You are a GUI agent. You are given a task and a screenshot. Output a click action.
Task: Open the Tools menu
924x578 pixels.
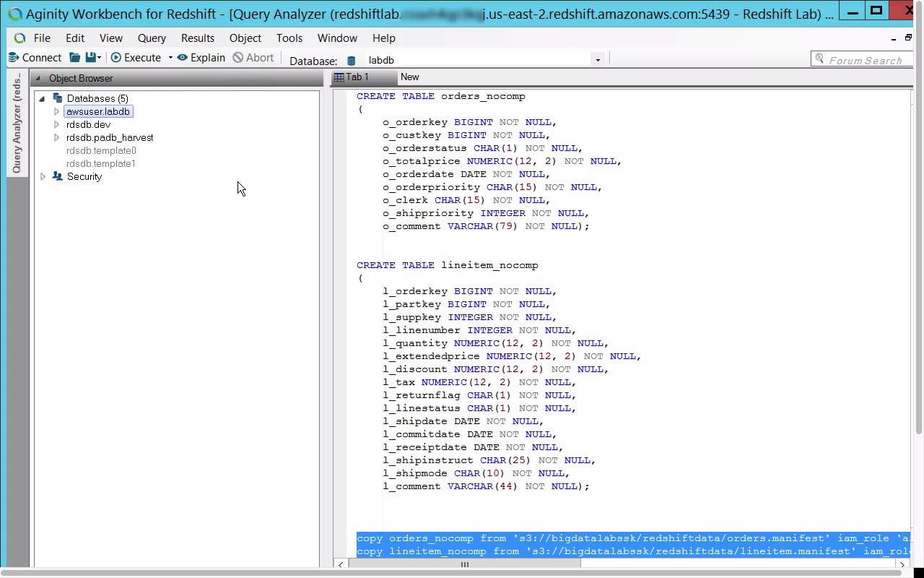click(x=289, y=38)
